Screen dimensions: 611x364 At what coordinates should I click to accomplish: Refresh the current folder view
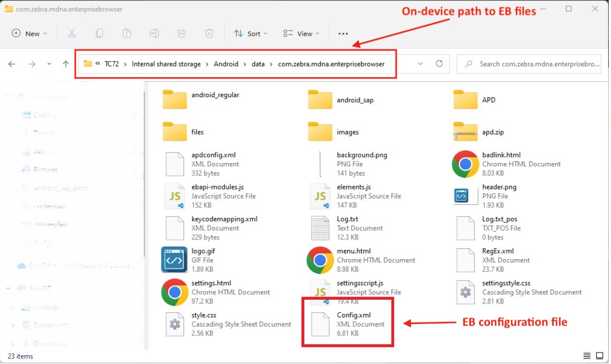pyautogui.click(x=439, y=64)
